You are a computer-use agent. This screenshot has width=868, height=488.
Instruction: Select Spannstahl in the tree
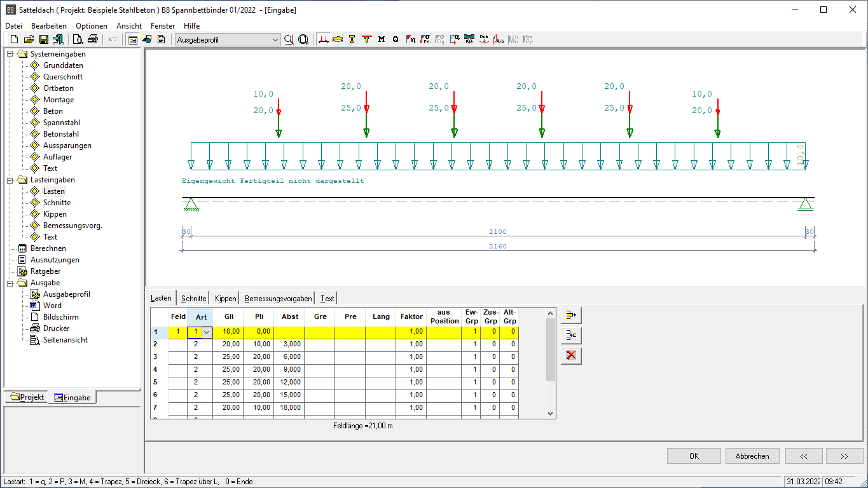pyautogui.click(x=62, y=123)
